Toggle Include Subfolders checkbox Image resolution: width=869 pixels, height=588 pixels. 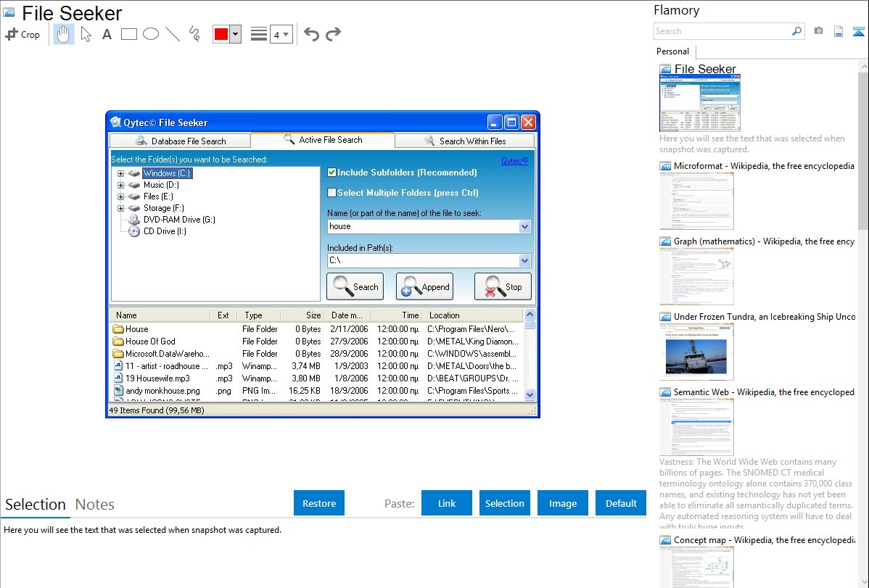(331, 173)
